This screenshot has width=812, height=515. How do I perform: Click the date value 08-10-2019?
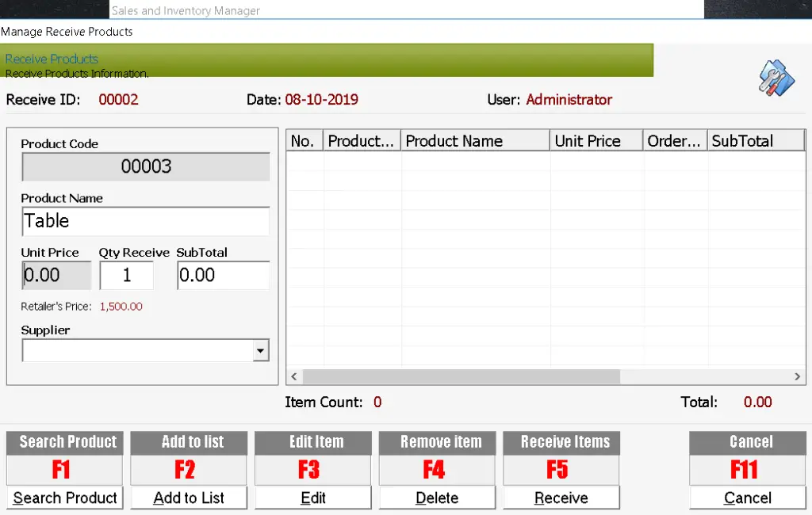click(x=322, y=99)
